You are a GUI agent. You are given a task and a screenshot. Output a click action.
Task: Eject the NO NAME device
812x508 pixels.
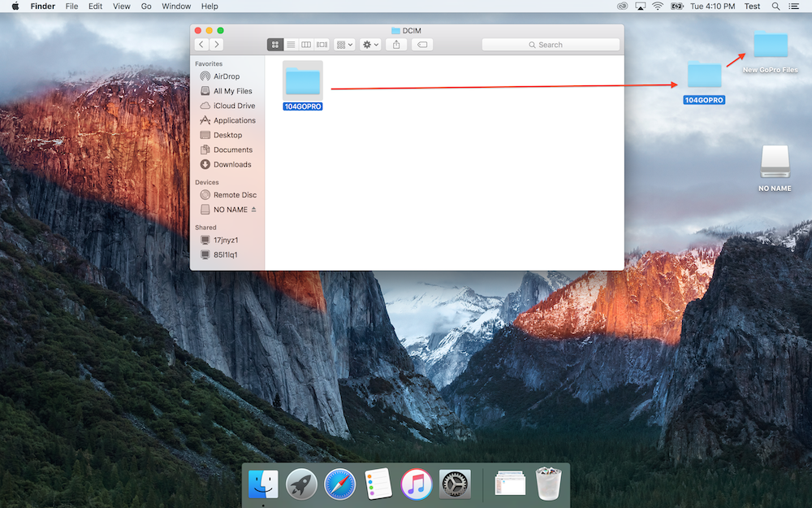254,209
